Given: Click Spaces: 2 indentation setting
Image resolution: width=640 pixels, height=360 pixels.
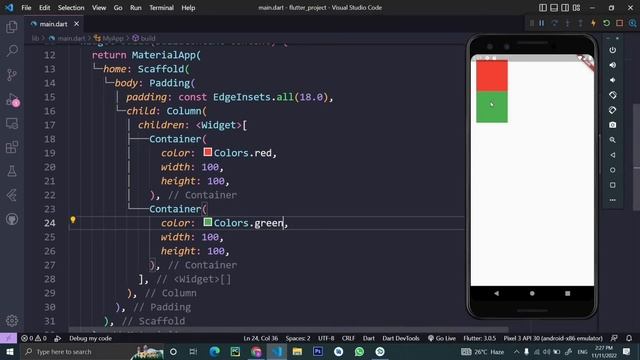Looking at the screenshot, I should coord(298,338).
